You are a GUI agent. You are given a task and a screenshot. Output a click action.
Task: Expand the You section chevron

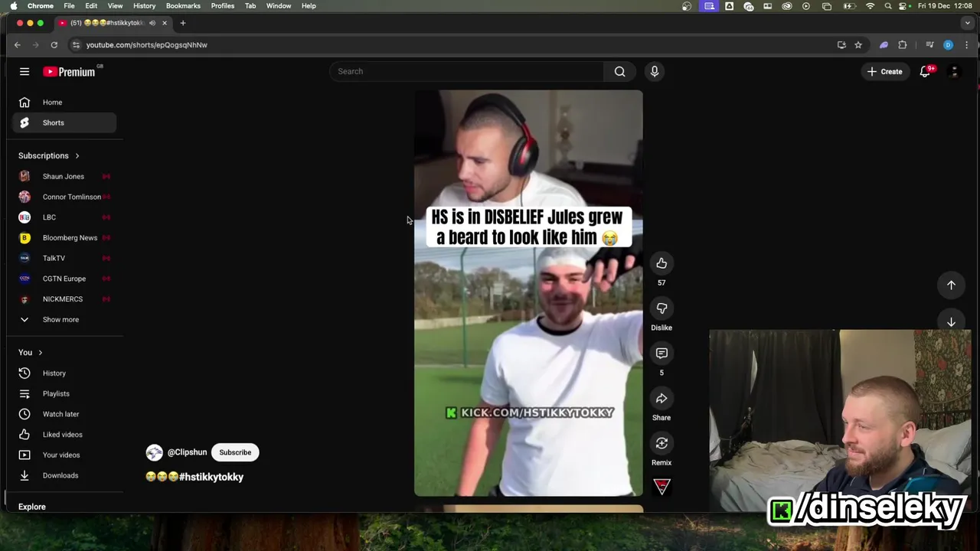point(40,352)
